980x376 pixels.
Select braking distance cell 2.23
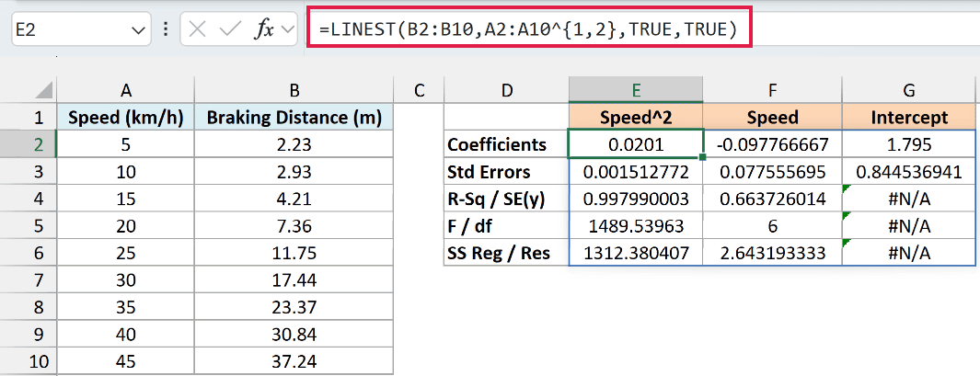coord(294,145)
